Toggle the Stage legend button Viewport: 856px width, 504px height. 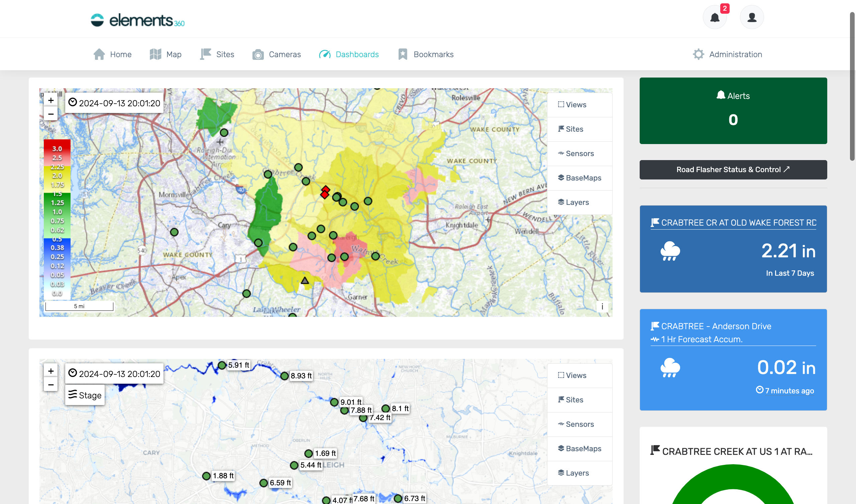point(85,395)
